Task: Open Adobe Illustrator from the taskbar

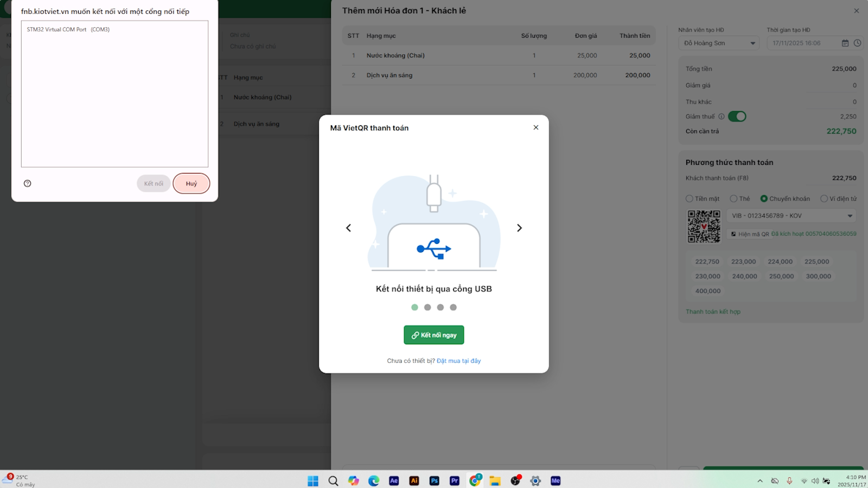Action: click(414, 481)
